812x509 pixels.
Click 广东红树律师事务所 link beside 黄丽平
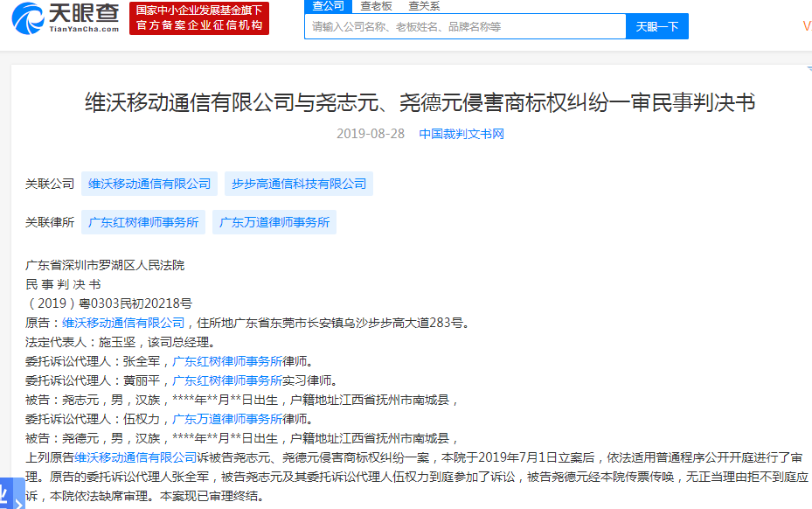click(x=227, y=380)
